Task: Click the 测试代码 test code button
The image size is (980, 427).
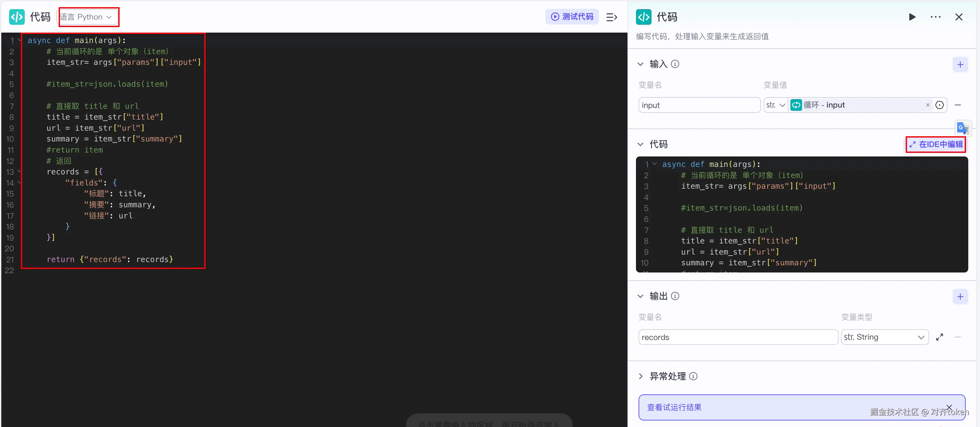Action: (572, 17)
